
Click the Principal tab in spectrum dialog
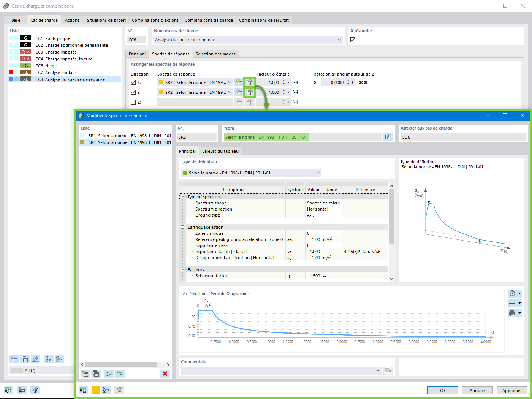pos(187,151)
